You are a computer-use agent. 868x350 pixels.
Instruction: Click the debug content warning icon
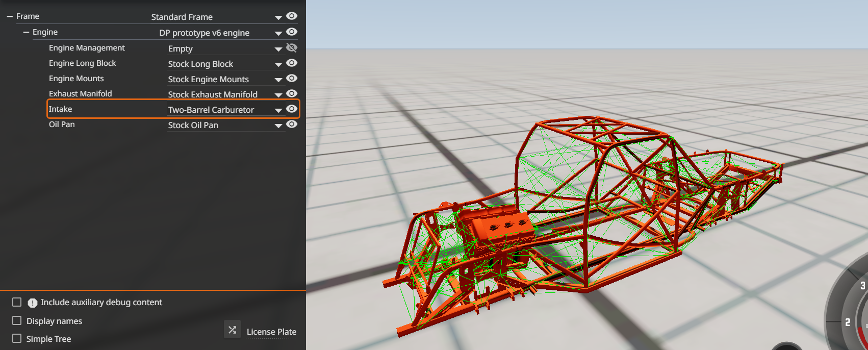coord(32,303)
